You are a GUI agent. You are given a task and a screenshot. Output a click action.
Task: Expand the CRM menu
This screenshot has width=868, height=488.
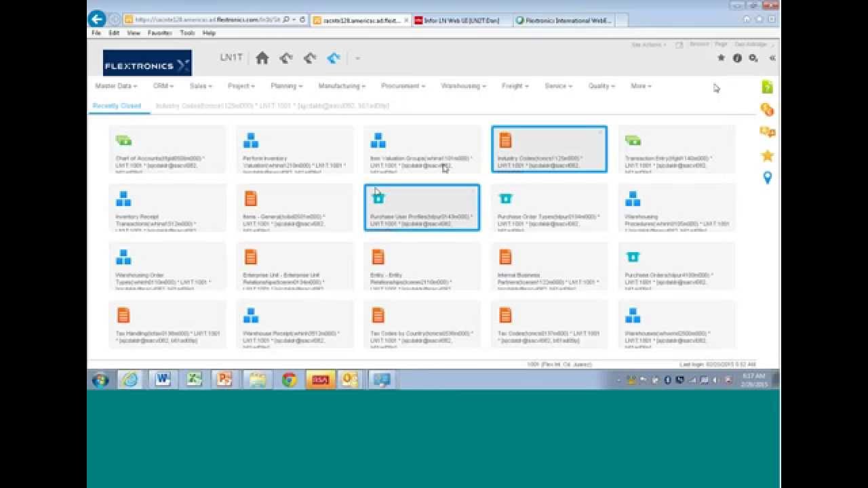pyautogui.click(x=163, y=86)
